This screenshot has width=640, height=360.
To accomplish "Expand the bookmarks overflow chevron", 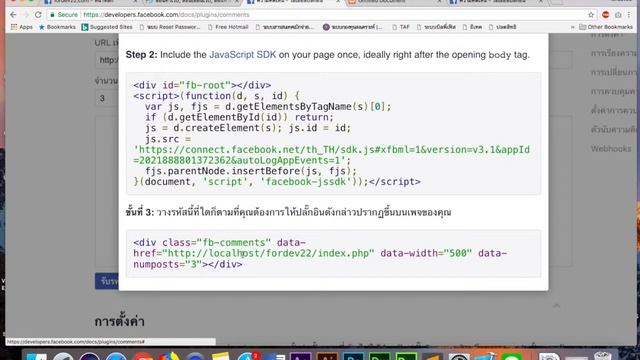I will tap(572, 27).
